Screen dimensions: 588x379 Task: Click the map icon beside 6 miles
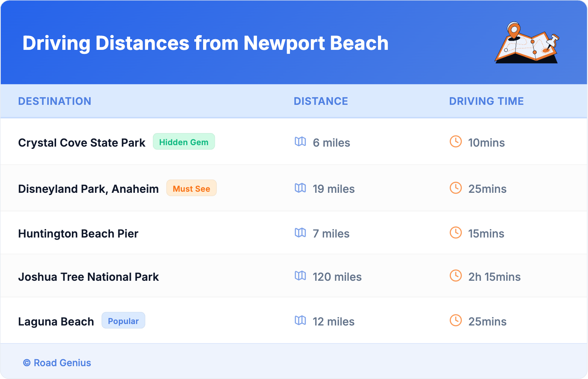(300, 141)
